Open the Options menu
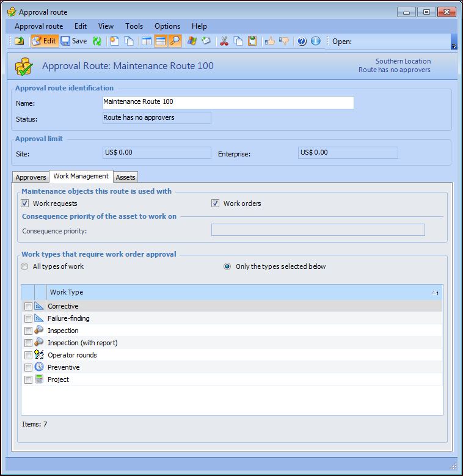Screen dimensions: 463x476 [x=167, y=26]
